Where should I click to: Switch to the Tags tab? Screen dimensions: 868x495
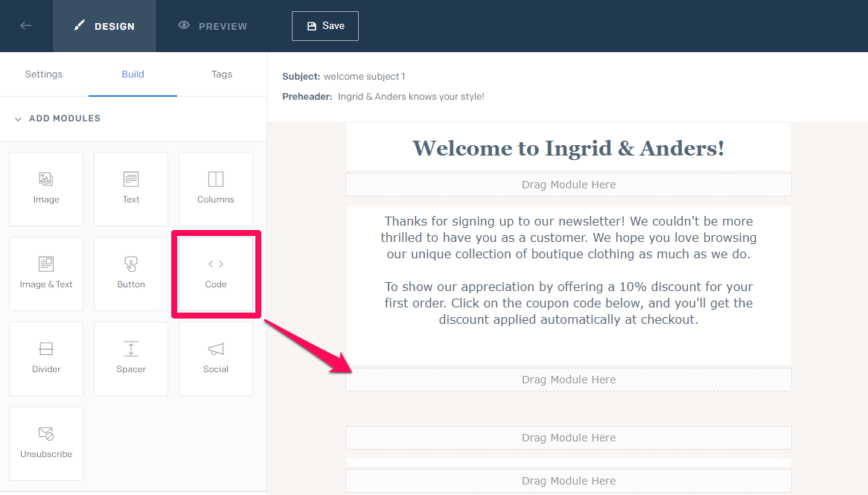(222, 74)
